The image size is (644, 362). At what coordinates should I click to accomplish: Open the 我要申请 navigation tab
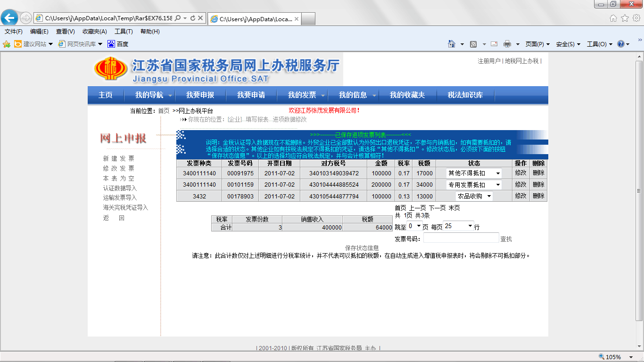pyautogui.click(x=251, y=95)
